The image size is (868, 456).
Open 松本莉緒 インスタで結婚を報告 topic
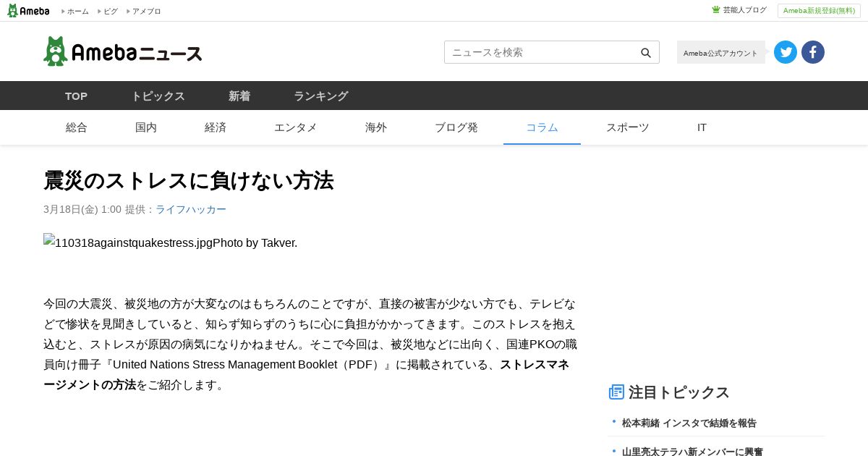689,423
